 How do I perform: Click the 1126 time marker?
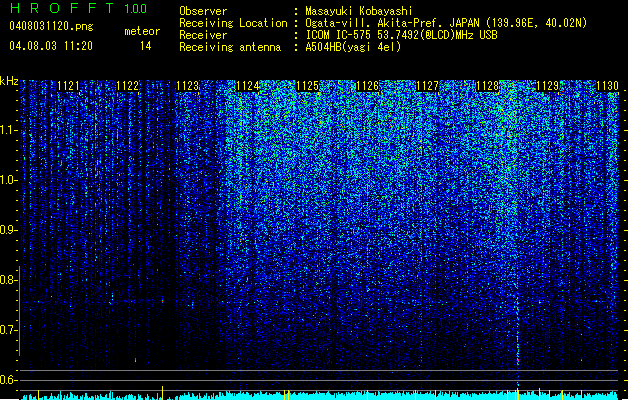tap(367, 86)
